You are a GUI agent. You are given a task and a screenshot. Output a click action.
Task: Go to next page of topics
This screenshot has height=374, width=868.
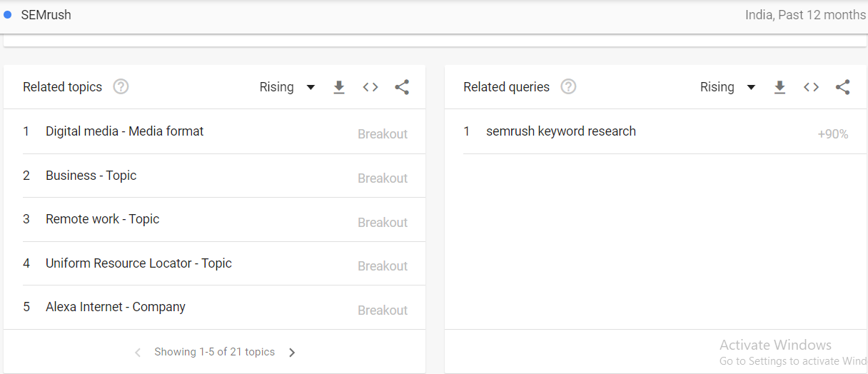(292, 352)
